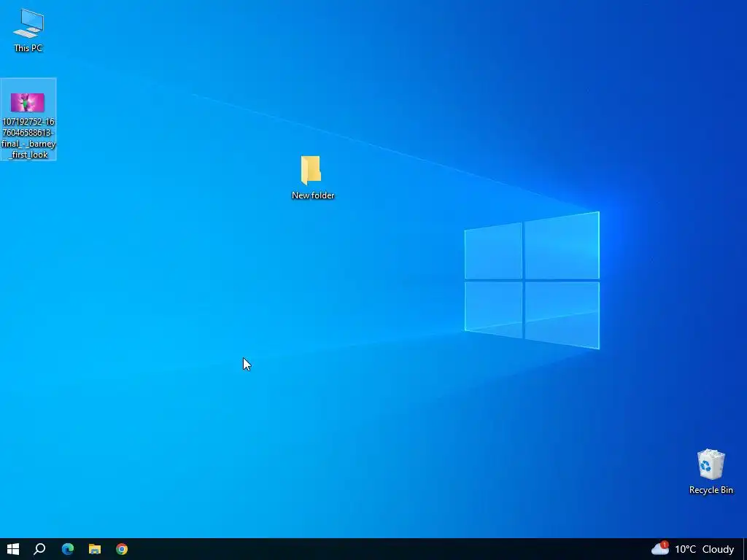747x560 pixels.
Task: Launch Google Chrome from taskbar
Action: (122, 549)
